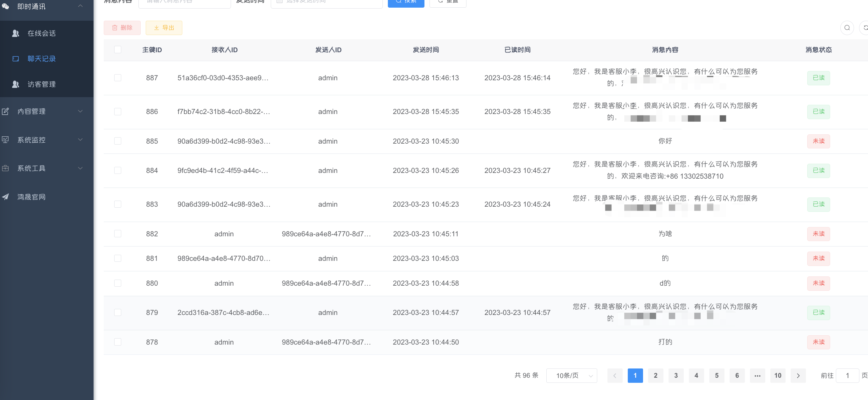
Task: Click message content 你好 in row 885
Action: [665, 141]
